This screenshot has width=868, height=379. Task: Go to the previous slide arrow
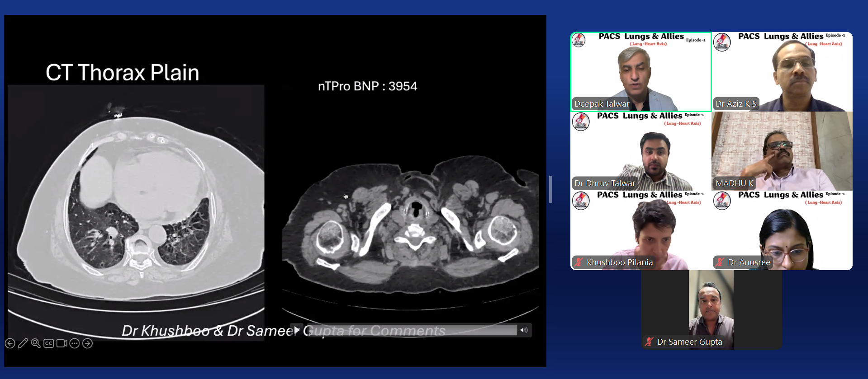click(x=10, y=344)
